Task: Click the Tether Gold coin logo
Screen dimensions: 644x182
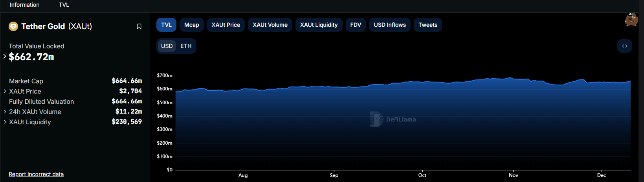Action: 13,26
